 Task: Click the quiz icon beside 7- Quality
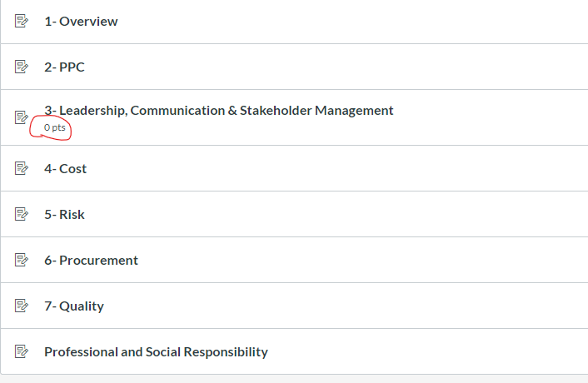click(22, 306)
